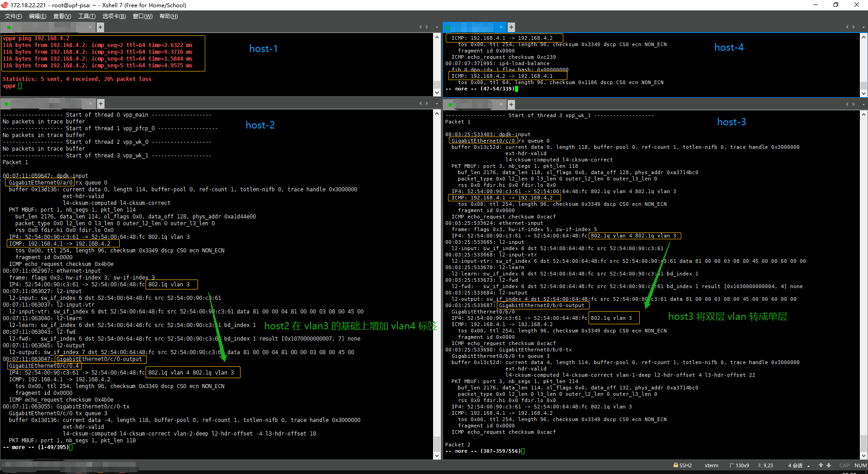The image size is (868, 474).
Task: Click the Xshell app icon in title bar
Action: click(x=5, y=5)
